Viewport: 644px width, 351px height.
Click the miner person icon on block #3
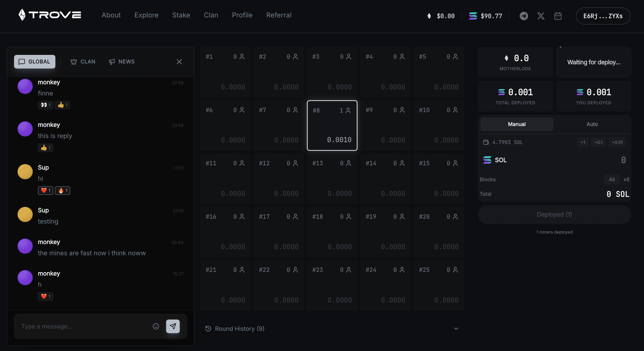pos(348,57)
